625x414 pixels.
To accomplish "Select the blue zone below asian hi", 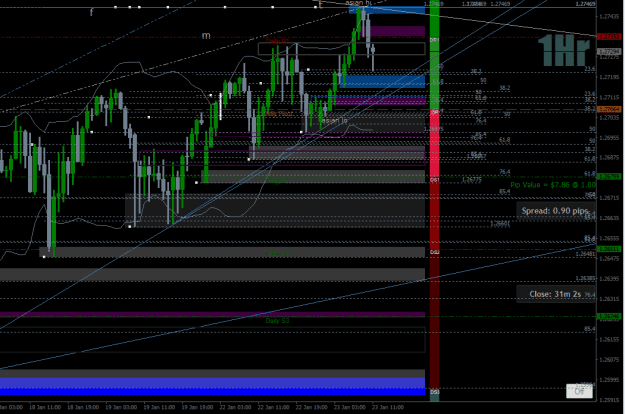I will point(387,10).
